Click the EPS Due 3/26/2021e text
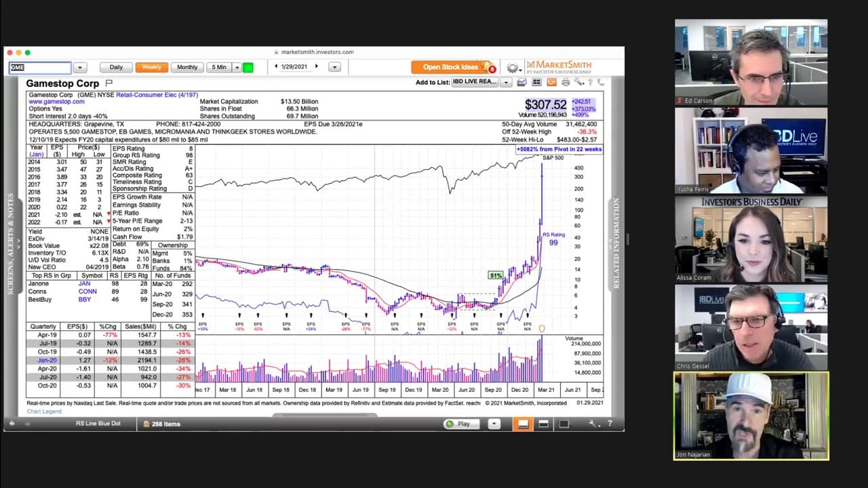 (333, 125)
